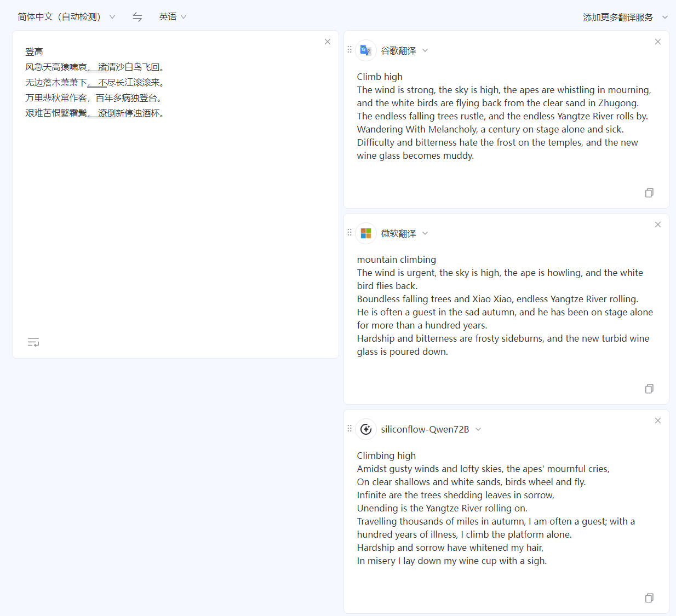Click text "Wandering With Melancholy" in Google result
The height and width of the screenshot is (616, 676).
[417, 129]
